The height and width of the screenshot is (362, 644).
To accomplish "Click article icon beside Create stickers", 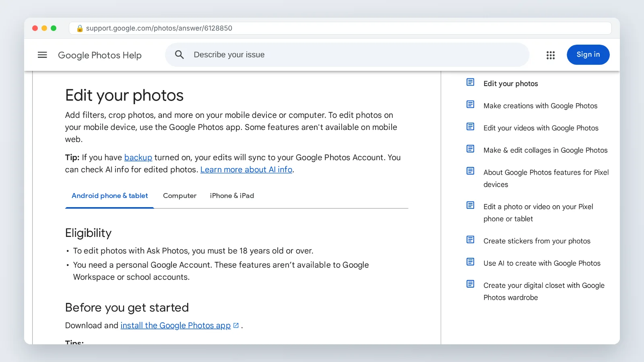I will [470, 239].
